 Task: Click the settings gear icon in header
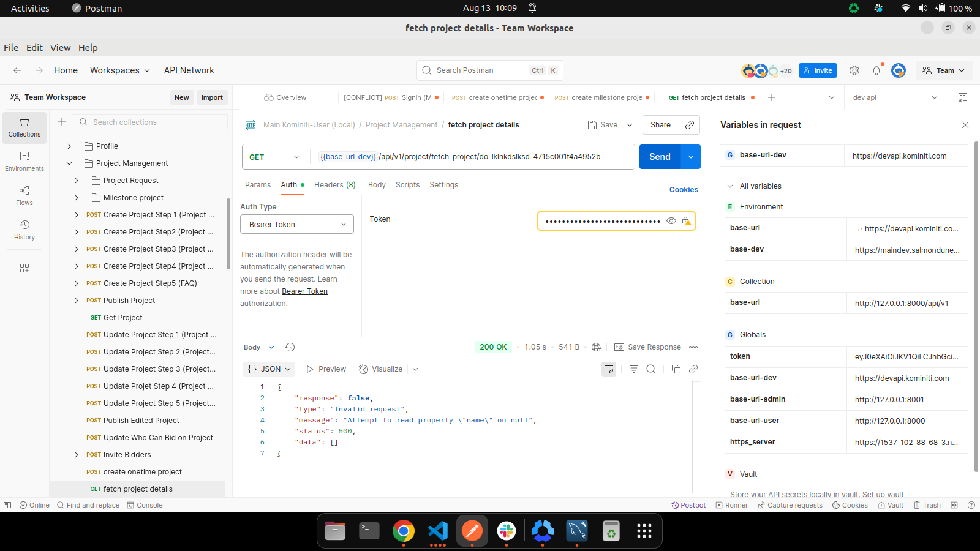(x=854, y=70)
